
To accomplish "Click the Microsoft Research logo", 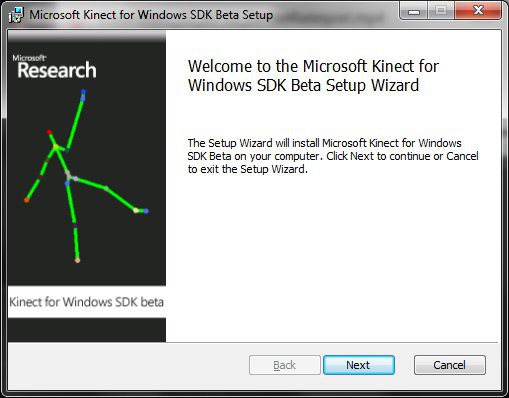I will [x=55, y=67].
